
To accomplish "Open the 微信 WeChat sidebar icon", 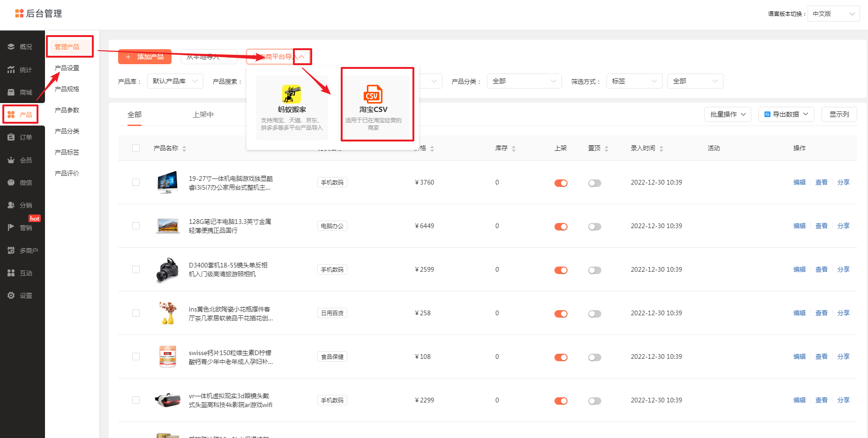I will (11, 183).
